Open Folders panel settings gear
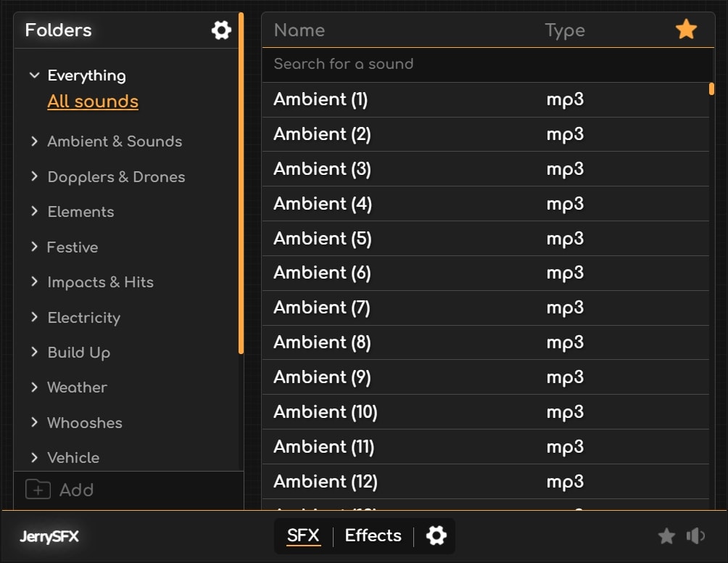Image resolution: width=728 pixels, height=563 pixels. tap(221, 30)
